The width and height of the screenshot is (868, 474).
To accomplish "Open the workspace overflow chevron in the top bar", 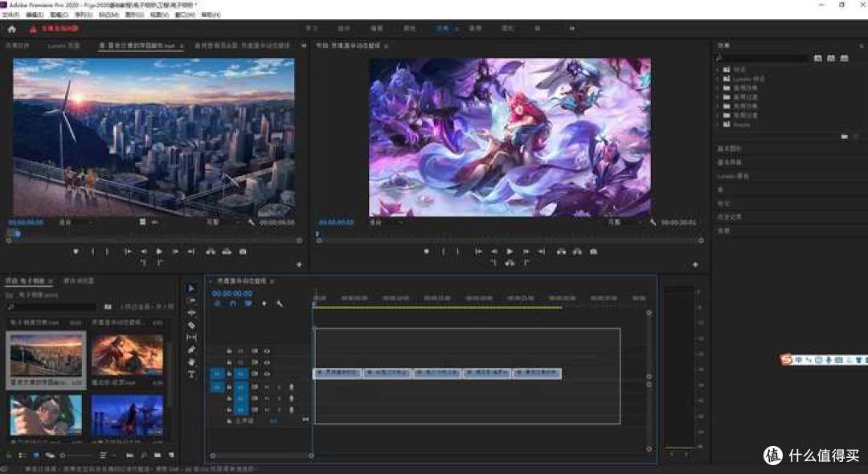I will click(572, 28).
